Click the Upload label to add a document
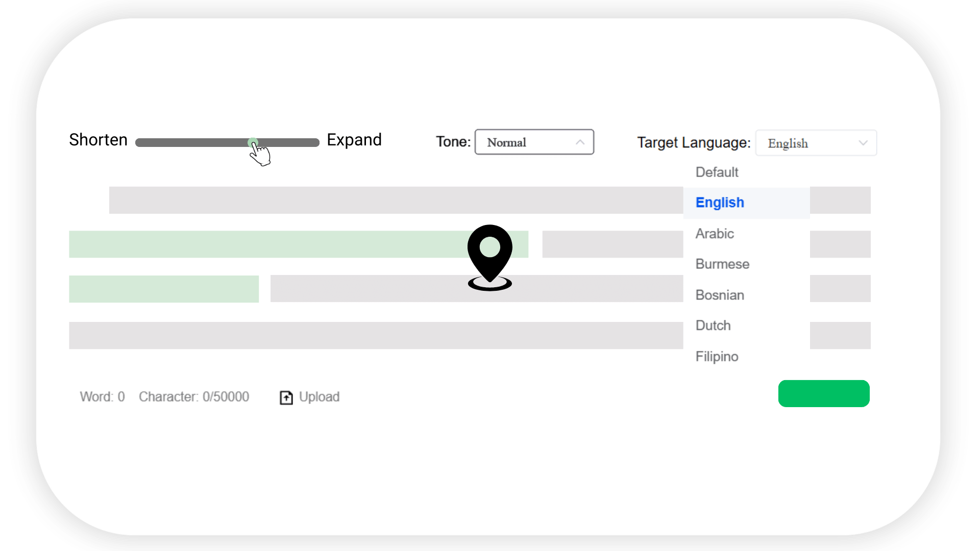Image resolution: width=980 pixels, height=551 pixels. (319, 397)
